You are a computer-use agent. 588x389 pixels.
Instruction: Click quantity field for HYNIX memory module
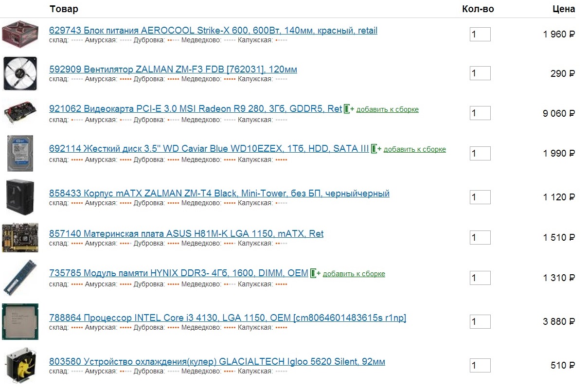480,278
